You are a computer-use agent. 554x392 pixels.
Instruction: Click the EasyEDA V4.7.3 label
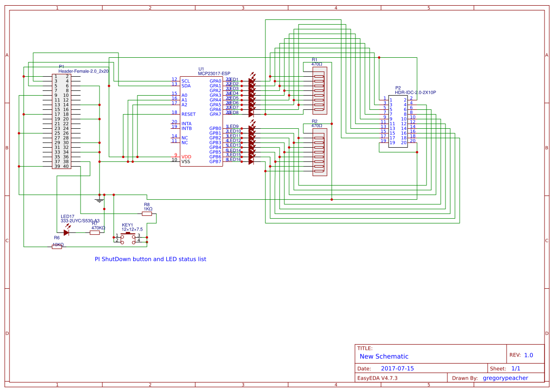[x=378, y=377]
